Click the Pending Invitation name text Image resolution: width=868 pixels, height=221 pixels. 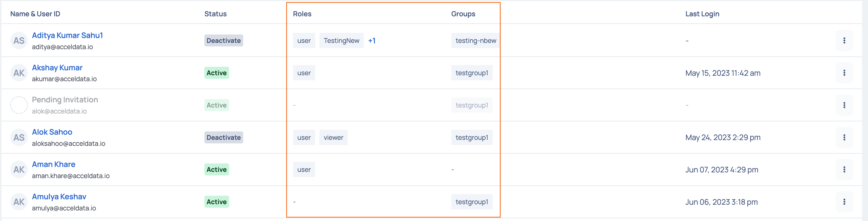tap(65, 100)
